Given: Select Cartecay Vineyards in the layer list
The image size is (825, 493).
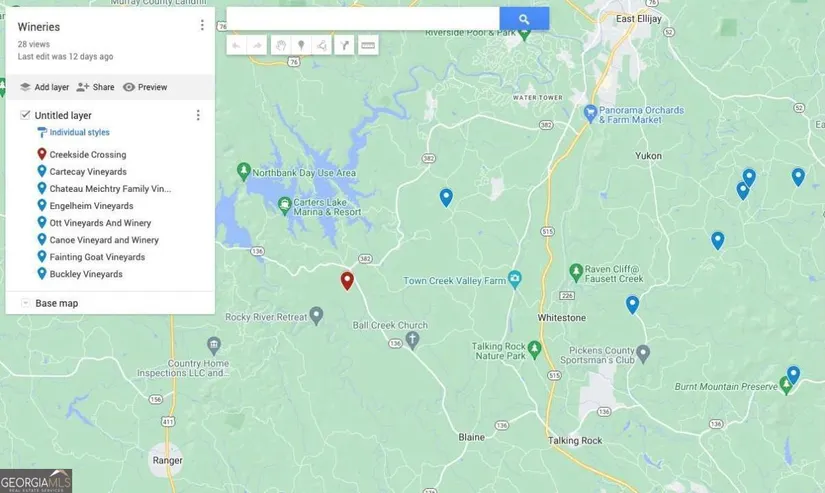Looking at the screenshot, I should [x=88, y=172].
